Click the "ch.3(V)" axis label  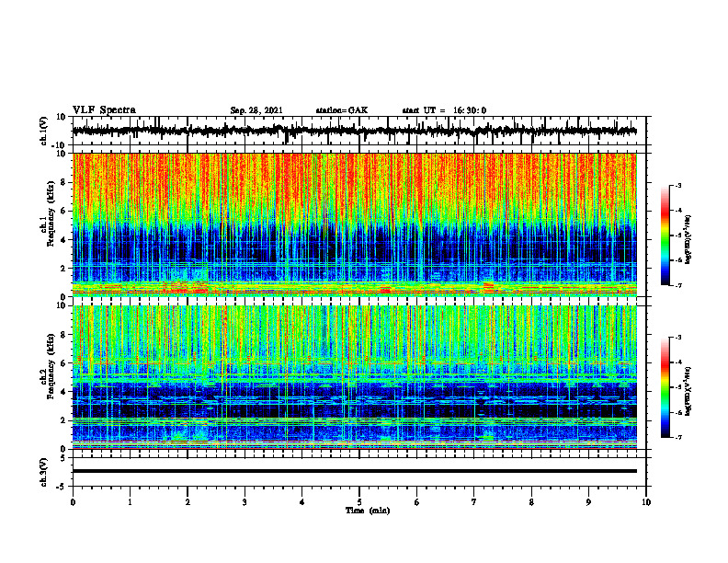click(44, 472)
